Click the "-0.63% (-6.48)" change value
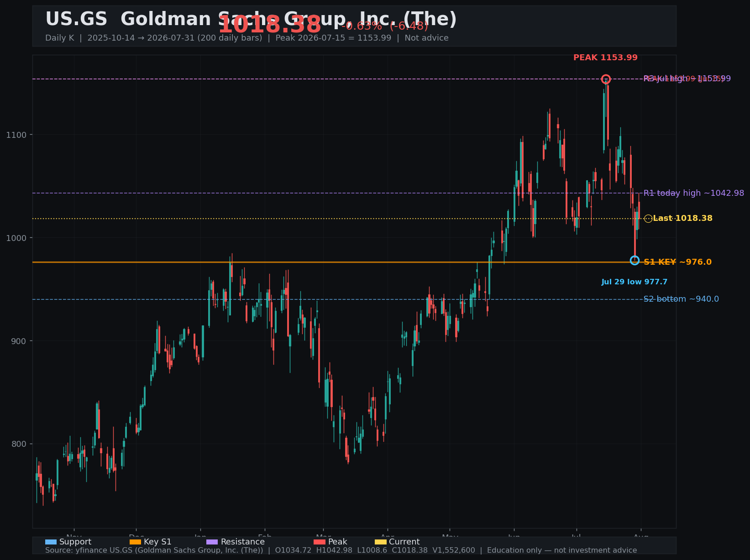This screenshot has height=560, width=750. 385,26
